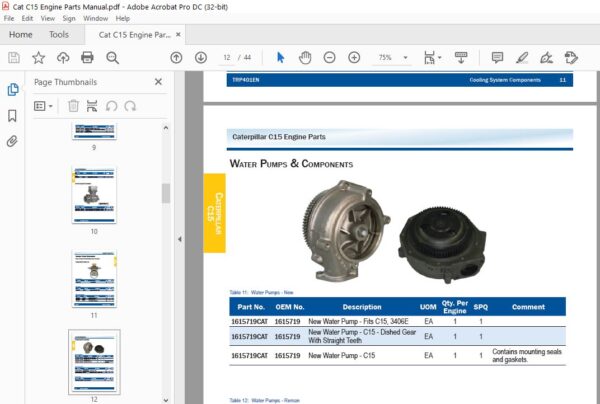This screenshot has height=404, width=600.
Task: Select page 10 thumbnail
Action: click(x=94, y=195)
